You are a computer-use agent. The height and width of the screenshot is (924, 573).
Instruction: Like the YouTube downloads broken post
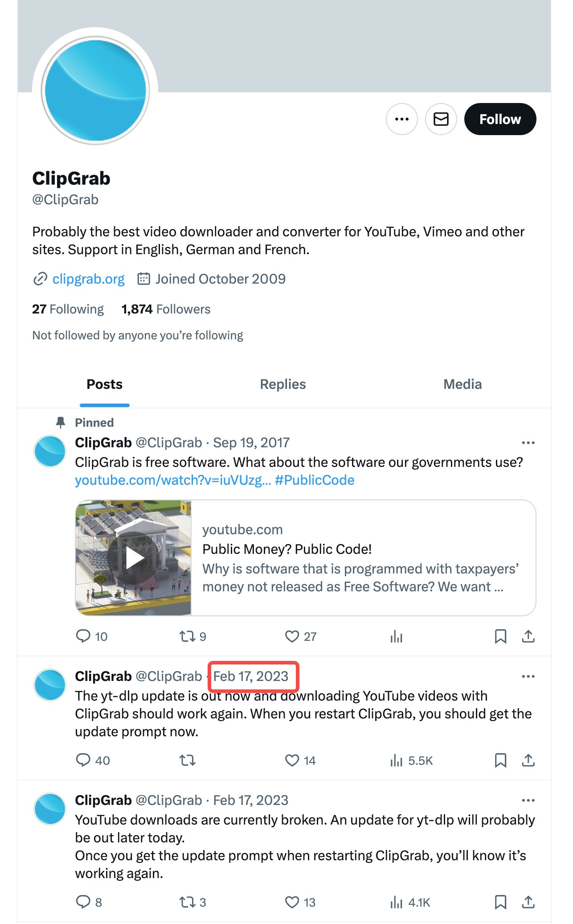click(x=300, y=902)
